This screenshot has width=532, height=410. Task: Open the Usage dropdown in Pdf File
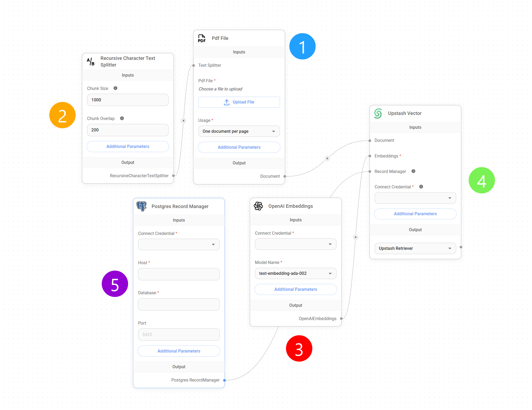239,131
